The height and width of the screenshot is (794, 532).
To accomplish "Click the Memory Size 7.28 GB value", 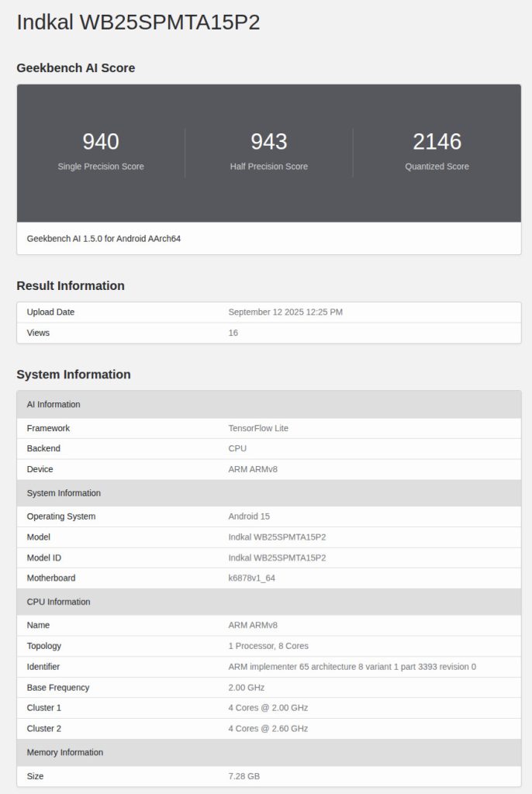I will [244, 776].
